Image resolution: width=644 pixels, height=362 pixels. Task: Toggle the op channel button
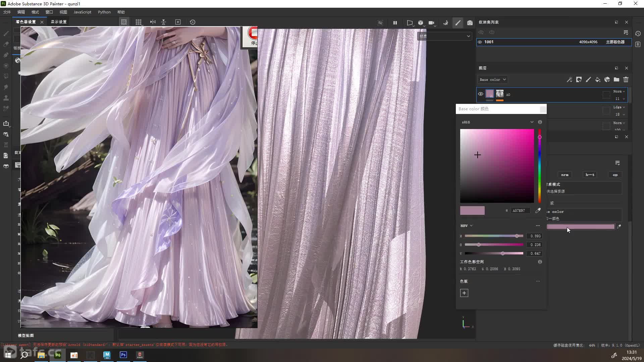(x=615, y=175)
